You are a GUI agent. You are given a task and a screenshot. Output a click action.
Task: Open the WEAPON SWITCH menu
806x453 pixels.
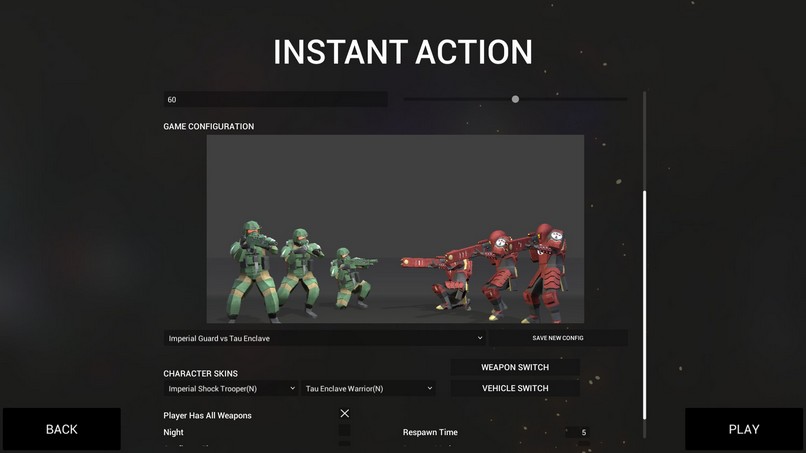tap(515, 367)
